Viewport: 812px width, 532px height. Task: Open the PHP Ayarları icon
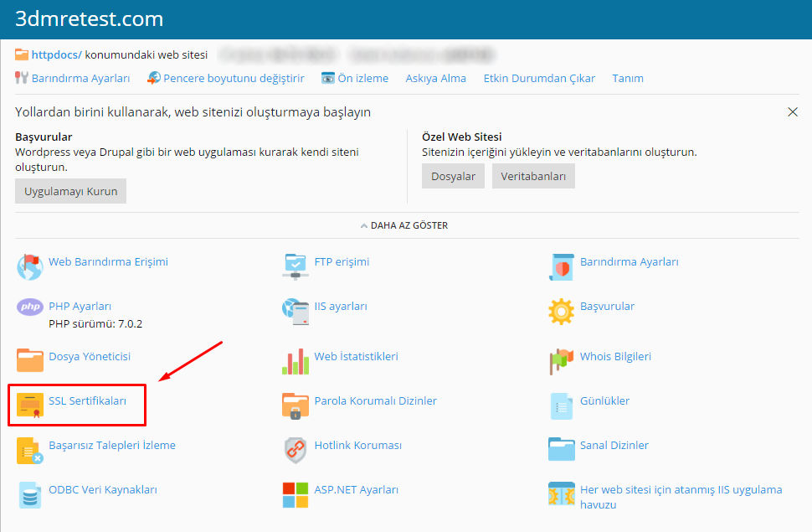tap(30, 307)
